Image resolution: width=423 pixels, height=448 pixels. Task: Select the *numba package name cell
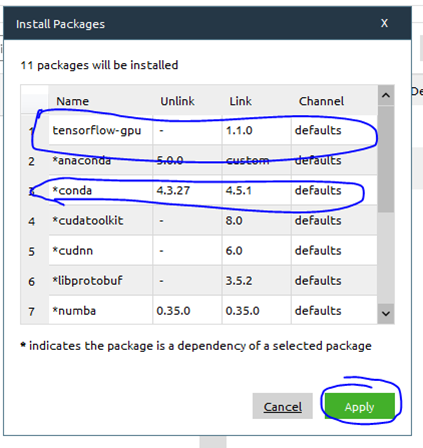click(100, 310)
